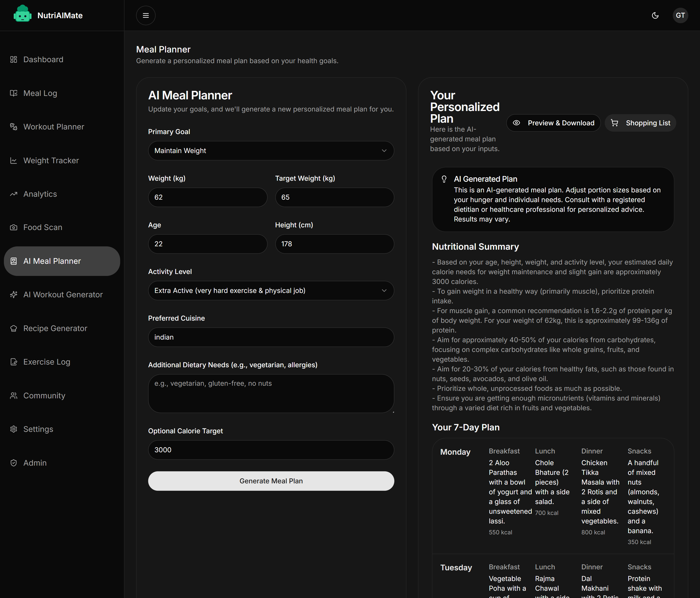Click the Optional Calorie Target field

pyautogui.click(x=271, y=450)
